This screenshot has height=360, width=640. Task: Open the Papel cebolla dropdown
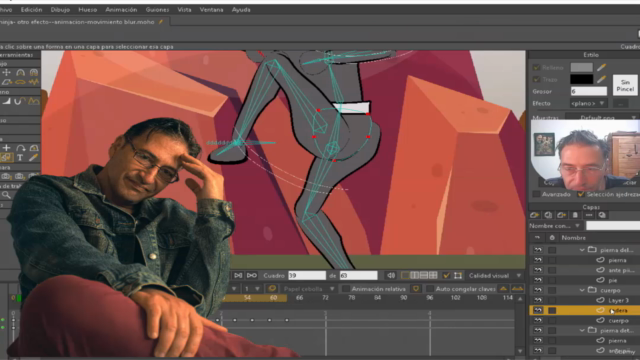click(308, 289)
